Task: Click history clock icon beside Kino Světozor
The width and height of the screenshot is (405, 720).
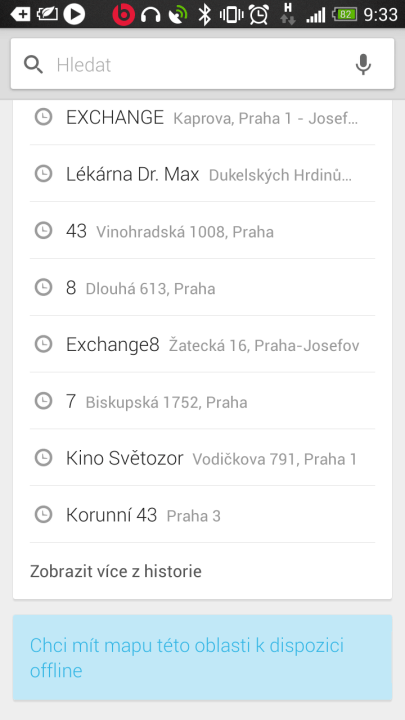Action: tap(44, 457)
